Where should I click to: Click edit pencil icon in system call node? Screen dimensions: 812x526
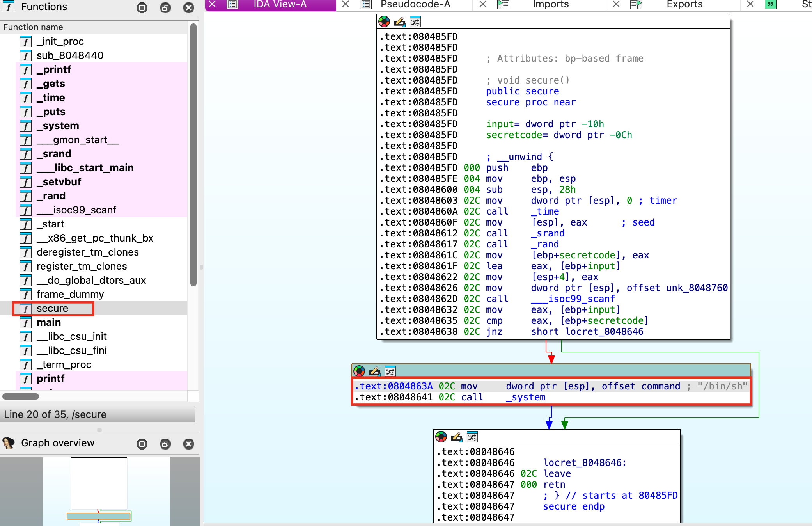(x=375, y=371)
